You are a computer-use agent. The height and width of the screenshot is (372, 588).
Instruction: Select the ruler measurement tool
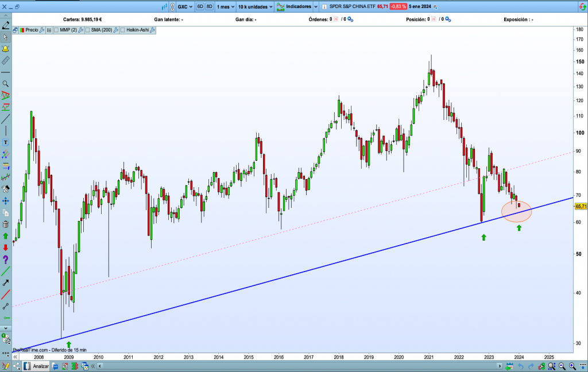point(6,60)
